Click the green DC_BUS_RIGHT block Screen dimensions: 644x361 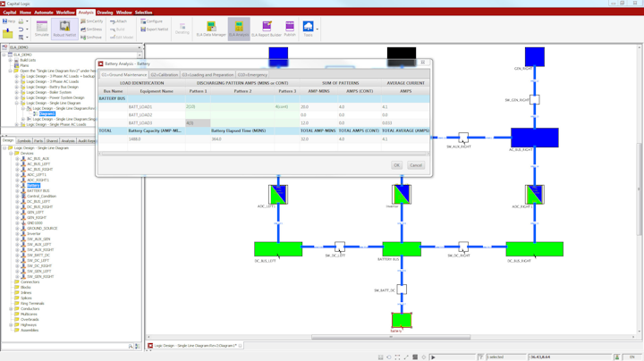[534, 249]
